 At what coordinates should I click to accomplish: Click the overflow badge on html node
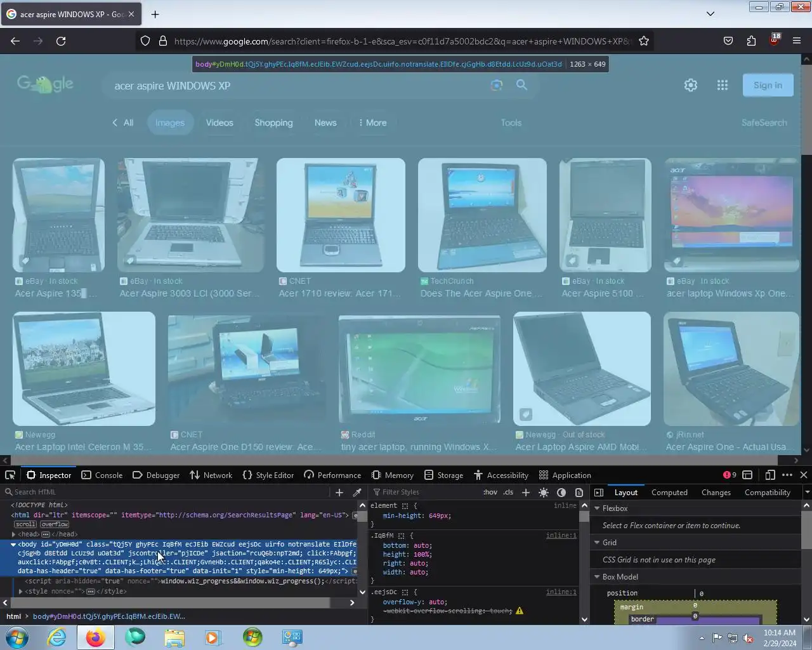55,524
